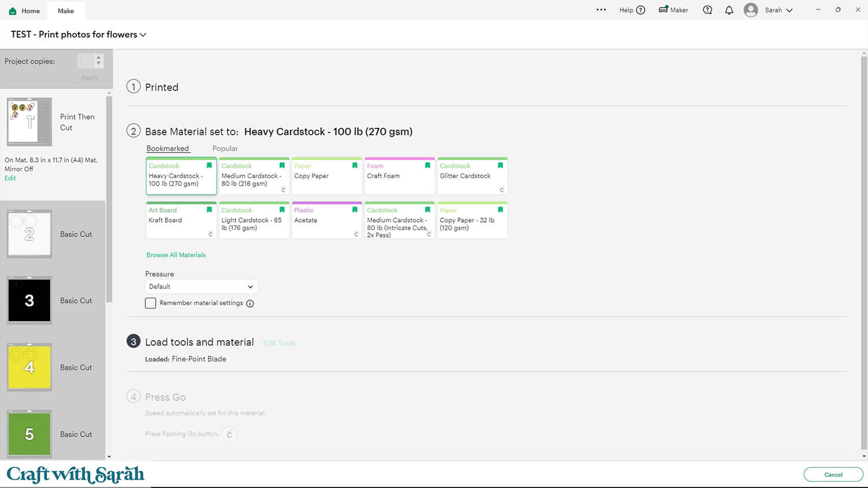Screen dimensions: 868x488
Task: Toggle bookmark on the Craft Foam card
Action: pyautogui.click(x=428, y=165)
